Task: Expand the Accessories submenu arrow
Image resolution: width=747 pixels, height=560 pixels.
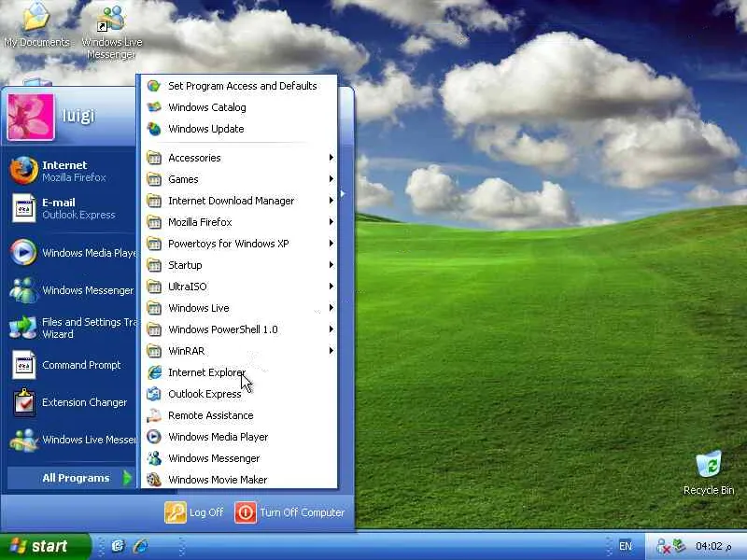Action: (331, 158)
